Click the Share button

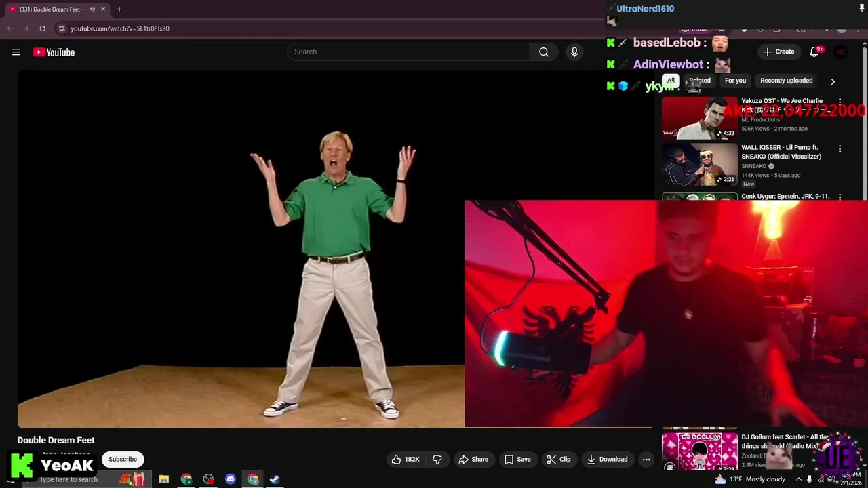coord(473,460)
